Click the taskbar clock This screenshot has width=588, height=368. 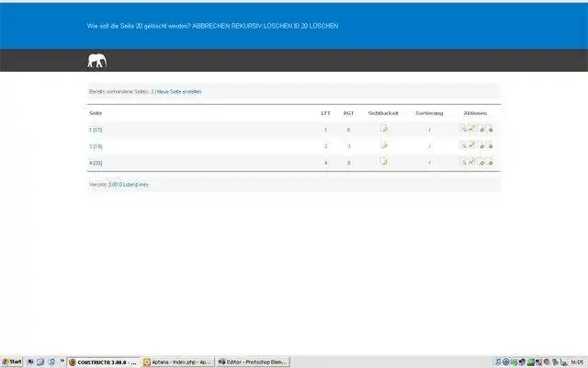(578, 362)
